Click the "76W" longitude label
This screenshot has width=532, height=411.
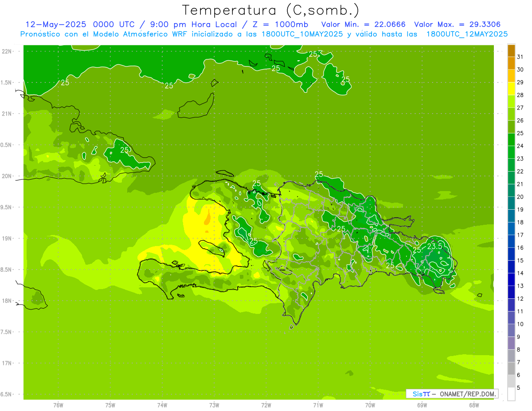[x=58, y=405]
